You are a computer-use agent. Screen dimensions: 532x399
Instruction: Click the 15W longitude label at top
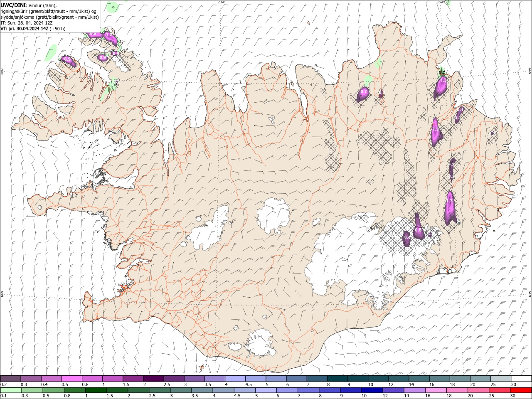(x=440, y=2)
